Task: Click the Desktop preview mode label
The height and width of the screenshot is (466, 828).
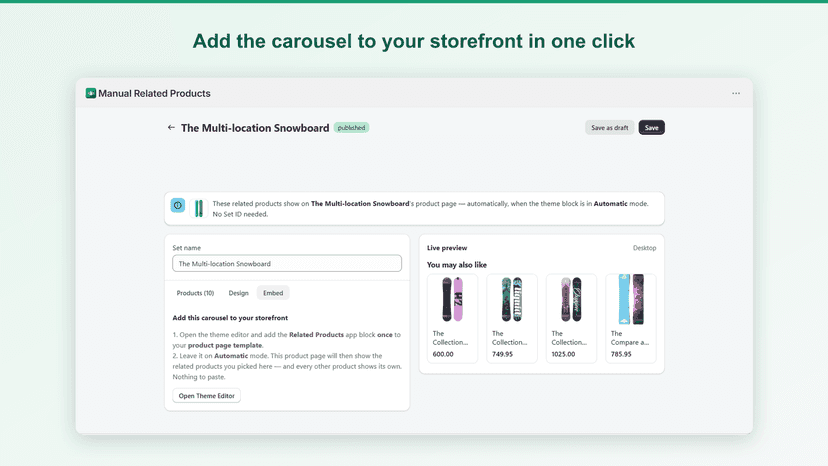Action: click(644, 248)
